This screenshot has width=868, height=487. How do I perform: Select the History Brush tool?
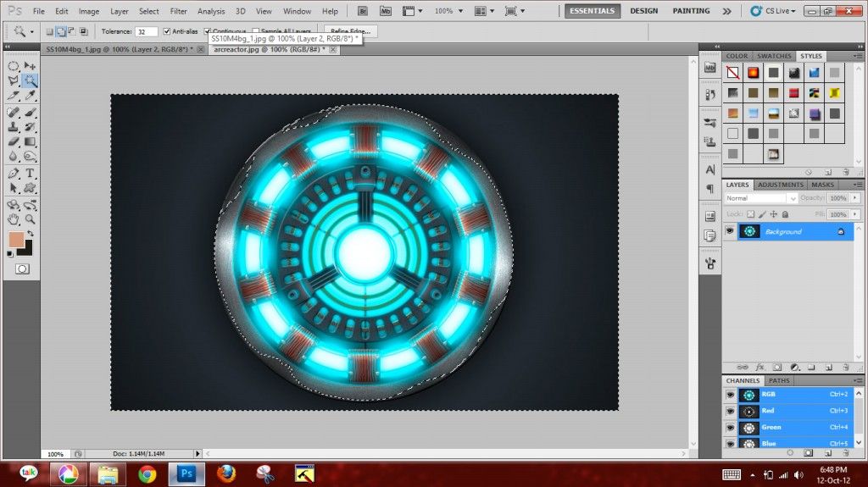(x=30, y=127)
